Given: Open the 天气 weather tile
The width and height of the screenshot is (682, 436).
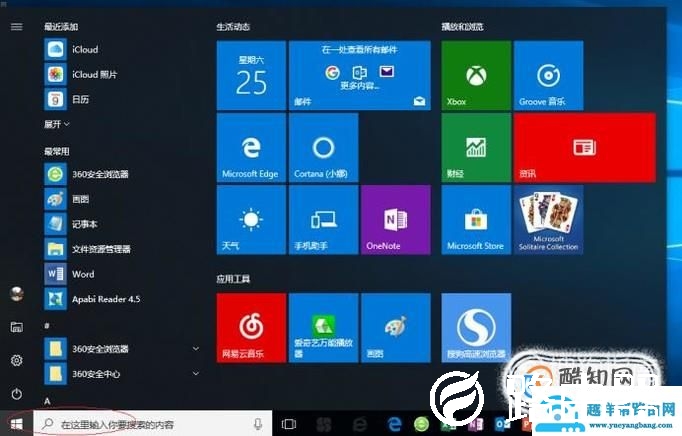Looking at the screenshot, I should [251, 220].
